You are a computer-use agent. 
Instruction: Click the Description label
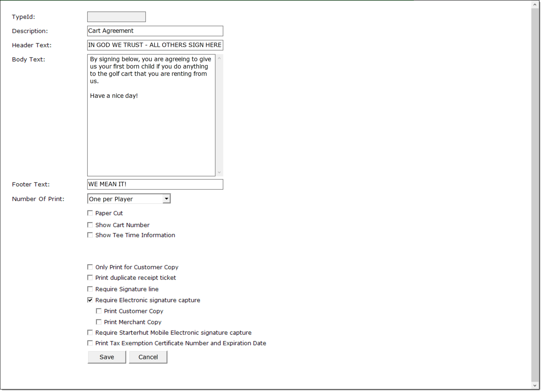click(x=30, y=31)
